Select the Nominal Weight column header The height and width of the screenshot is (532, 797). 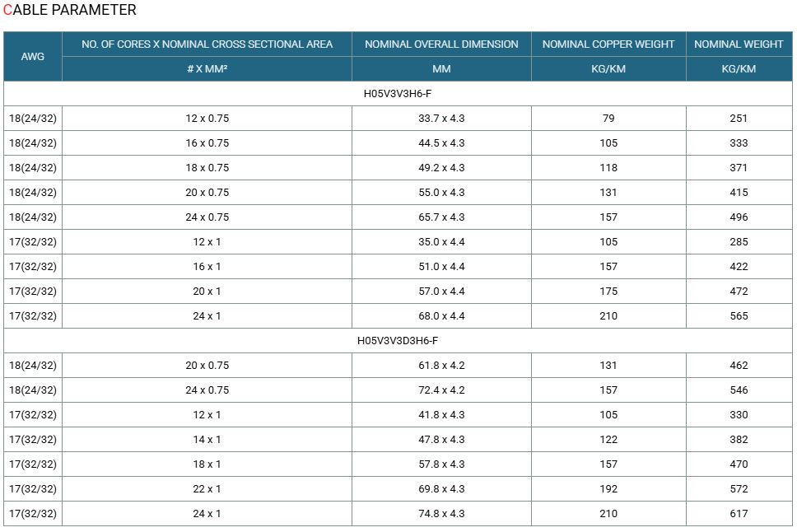click(x=739, y=44)
